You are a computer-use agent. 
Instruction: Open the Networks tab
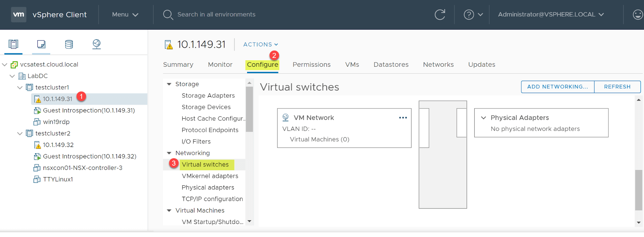[438, 64]
